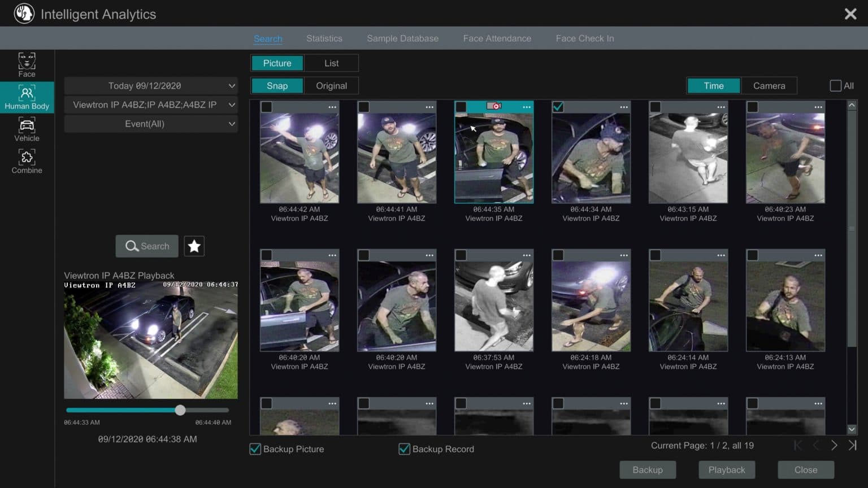Switch to Combine search mode
This screenshot has height=488, width=868.
(27, 162)
